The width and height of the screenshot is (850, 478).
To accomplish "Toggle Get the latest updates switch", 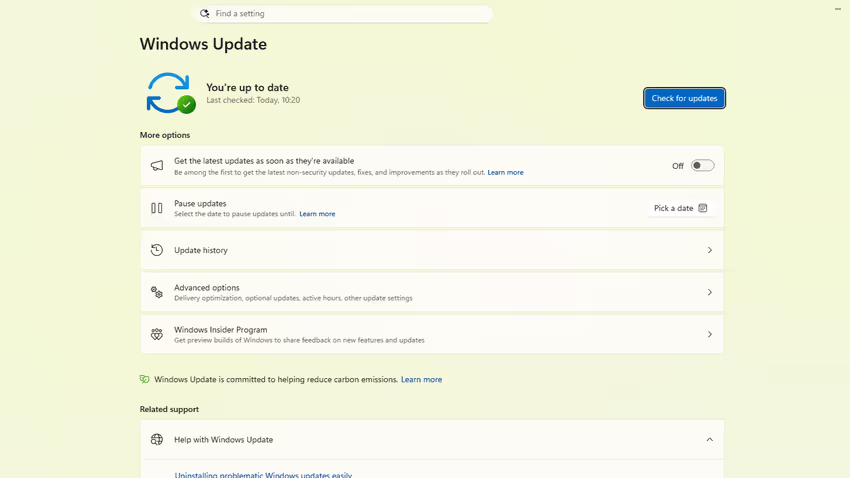I will [x=703, y=166].
